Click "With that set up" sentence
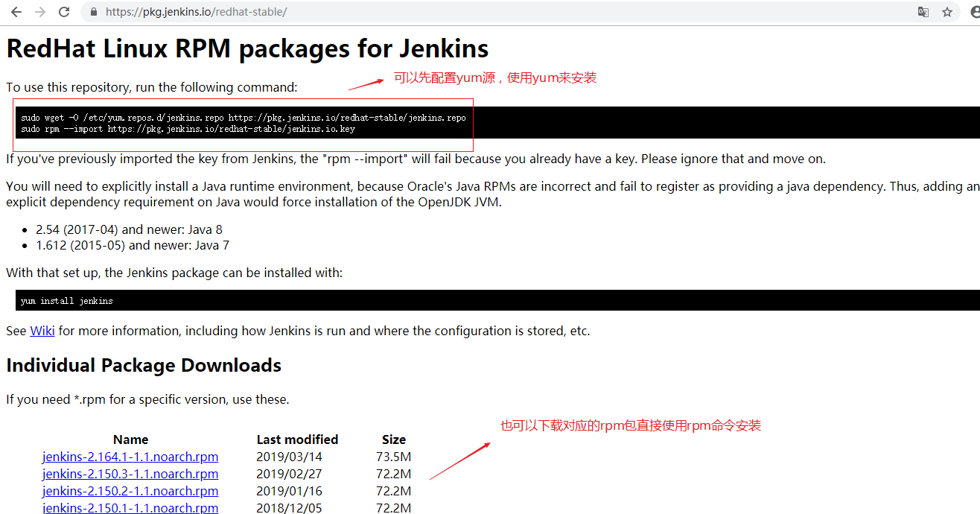Image resolution: width=980 pixels, height=514 pixels. pos(174,273)
